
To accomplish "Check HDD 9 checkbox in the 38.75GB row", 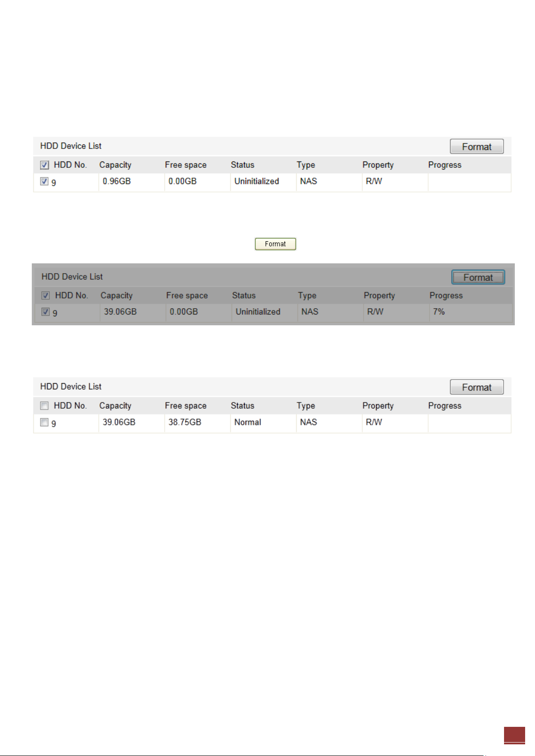I will click(44, 422).
